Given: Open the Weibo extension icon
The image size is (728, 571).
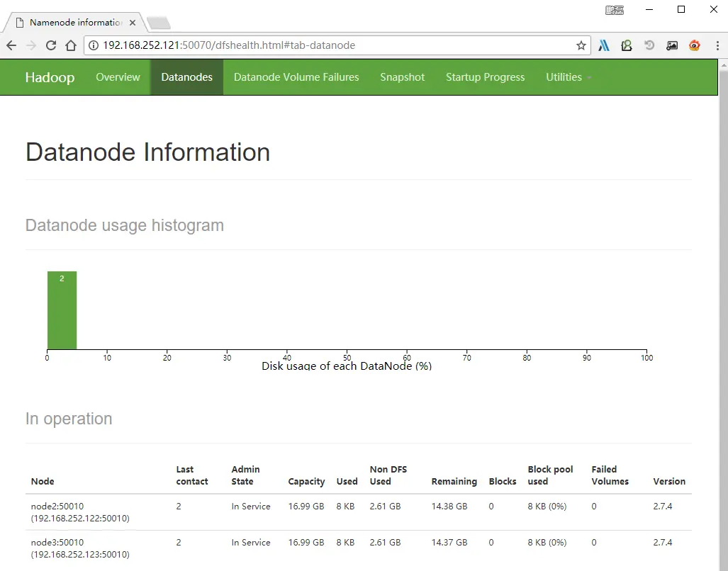Looking at the screenshot, I should (695, 45).
